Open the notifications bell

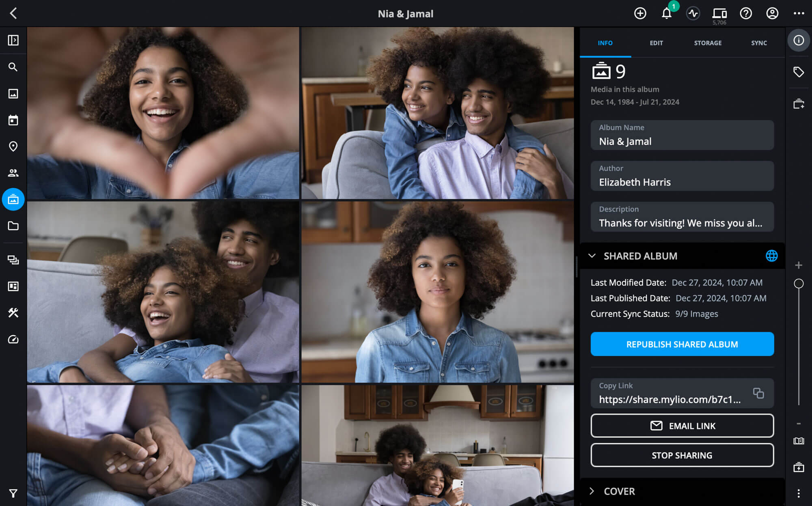[x=666, y=13]
